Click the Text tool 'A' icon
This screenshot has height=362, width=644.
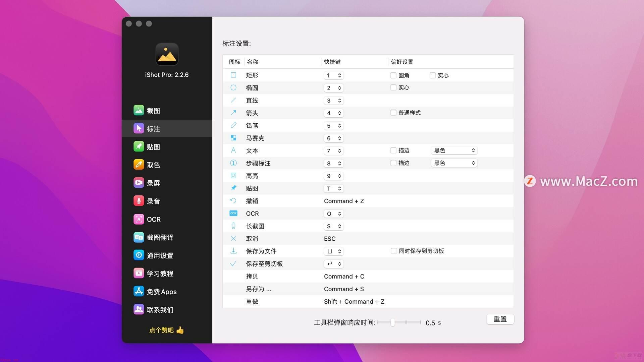[233, 150]
